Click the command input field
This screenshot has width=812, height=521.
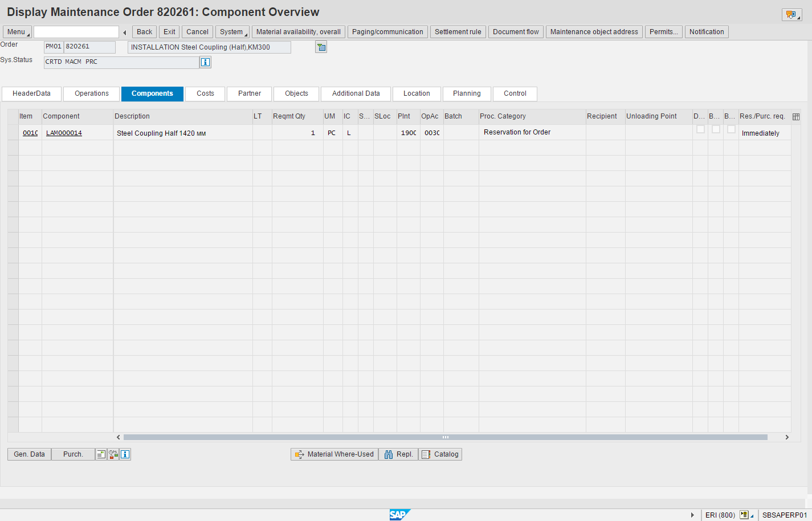[x=76, y=32]
